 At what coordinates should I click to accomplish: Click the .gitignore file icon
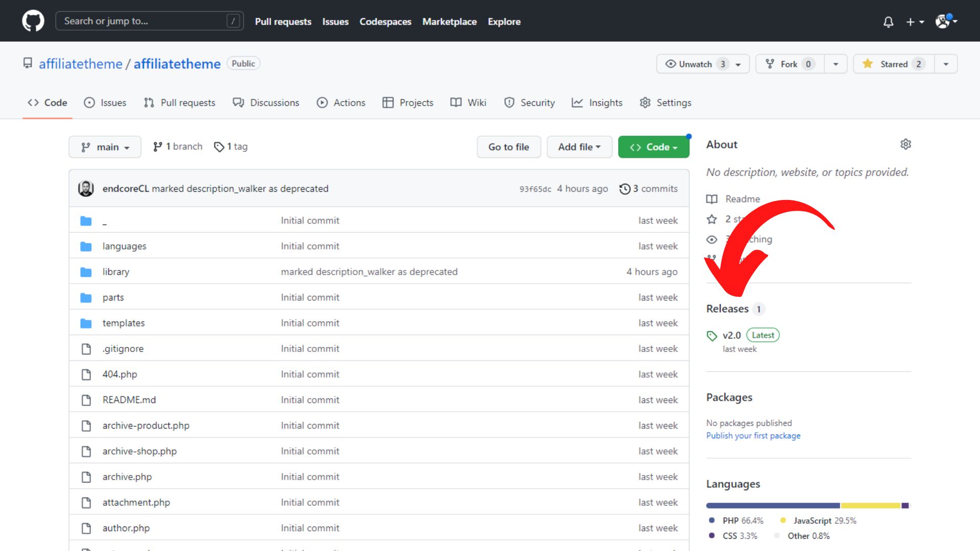[86, 348]
